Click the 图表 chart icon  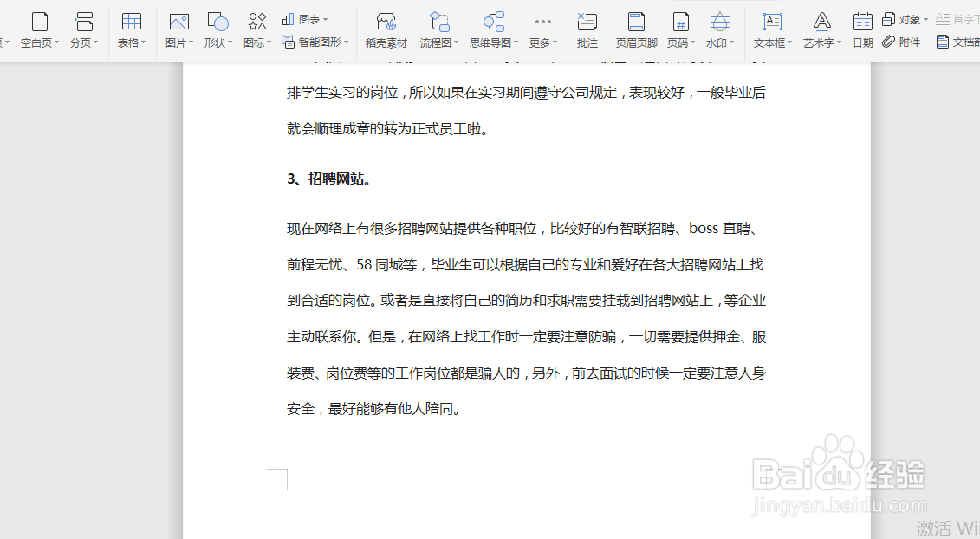289,19
